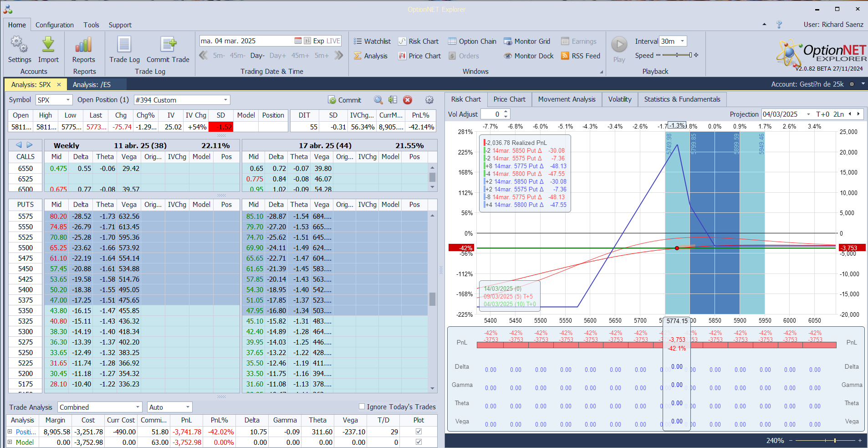Open the Tools ribbon tab

pos(91,25)
